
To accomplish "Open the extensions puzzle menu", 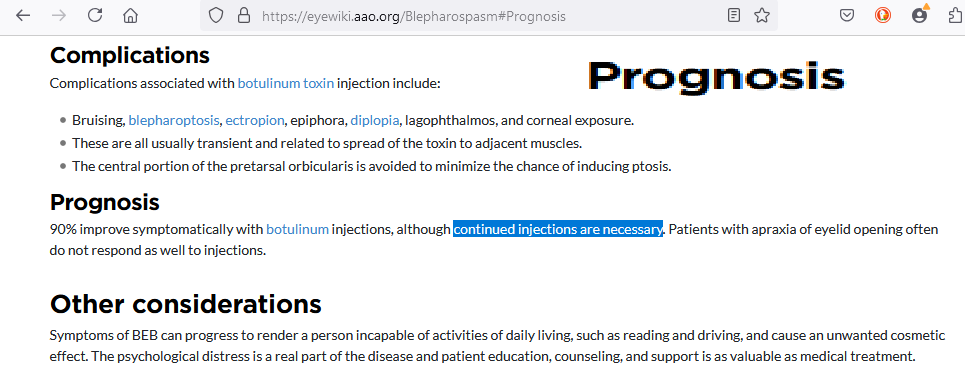I will [956, 15].
